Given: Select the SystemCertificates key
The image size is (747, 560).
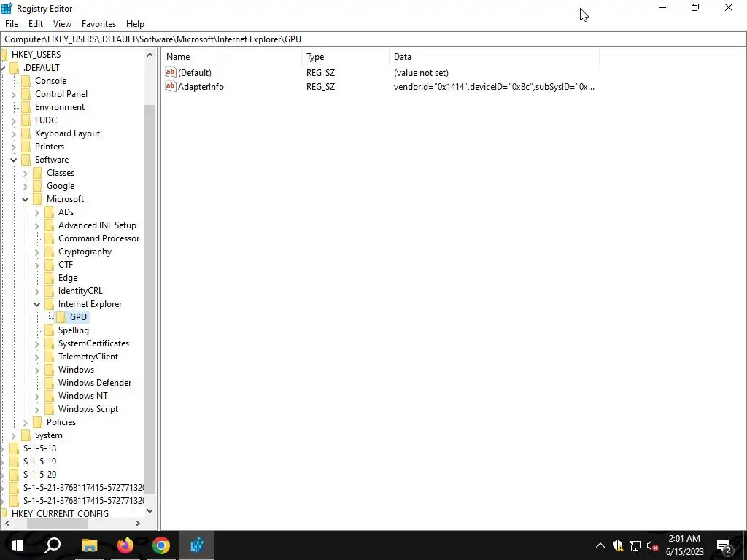Looking at the screenshot, I should tap(93, 343).
